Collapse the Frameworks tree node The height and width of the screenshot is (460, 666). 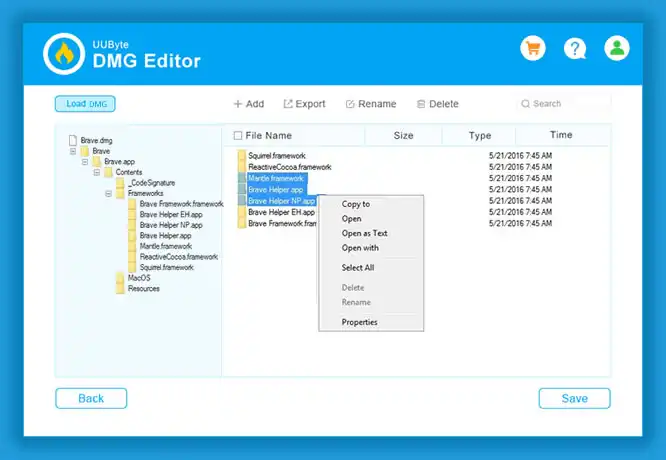click(x=109, y=194)
